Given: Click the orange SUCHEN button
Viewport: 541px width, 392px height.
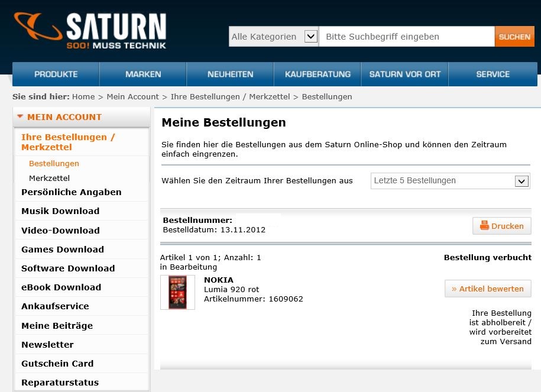Looking at the screenshot, I should tap(514, 36).
